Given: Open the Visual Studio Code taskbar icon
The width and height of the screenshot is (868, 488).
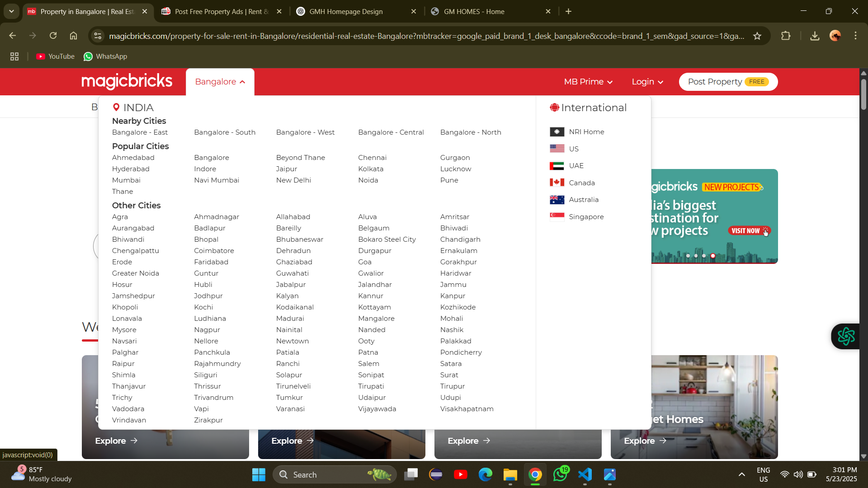Looking at the screenshot, I should pos(585,474).
